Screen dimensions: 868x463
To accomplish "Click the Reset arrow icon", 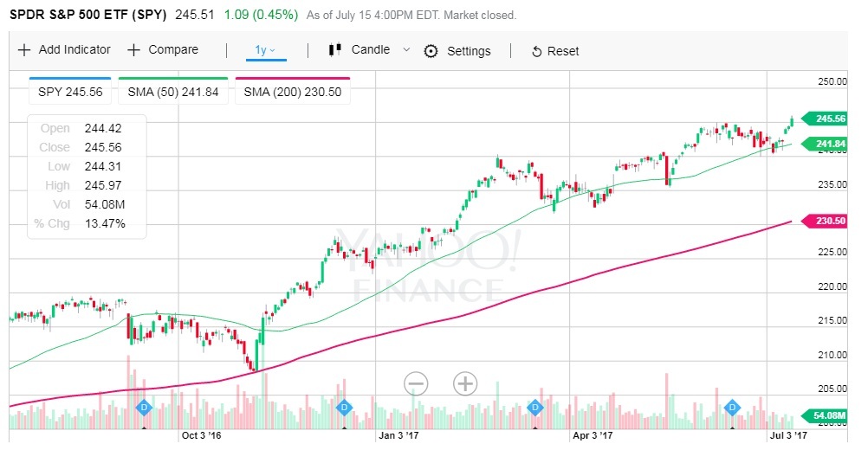I will click(536, 52).
